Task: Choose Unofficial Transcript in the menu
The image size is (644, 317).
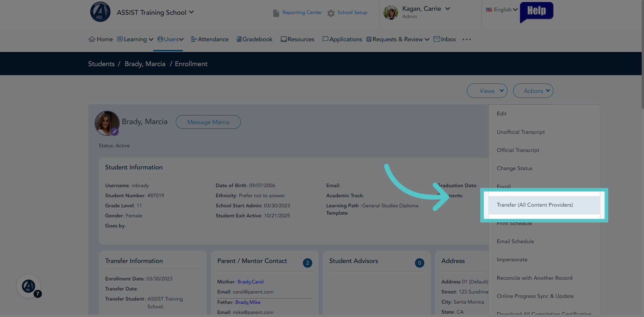Action: click(x=544, y=132)
